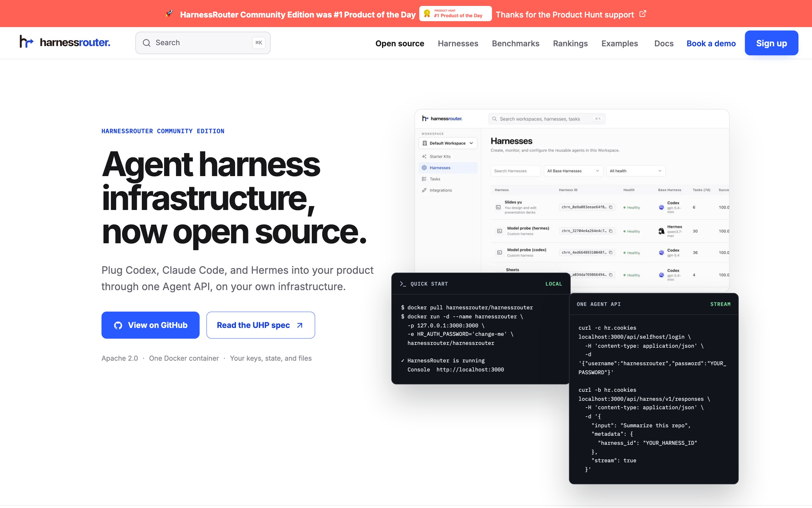The image size is (812, 508).
Task: Click the 'Apache 2.0' text below buttons
Action: pyautogui.click(x=120, y=358)
